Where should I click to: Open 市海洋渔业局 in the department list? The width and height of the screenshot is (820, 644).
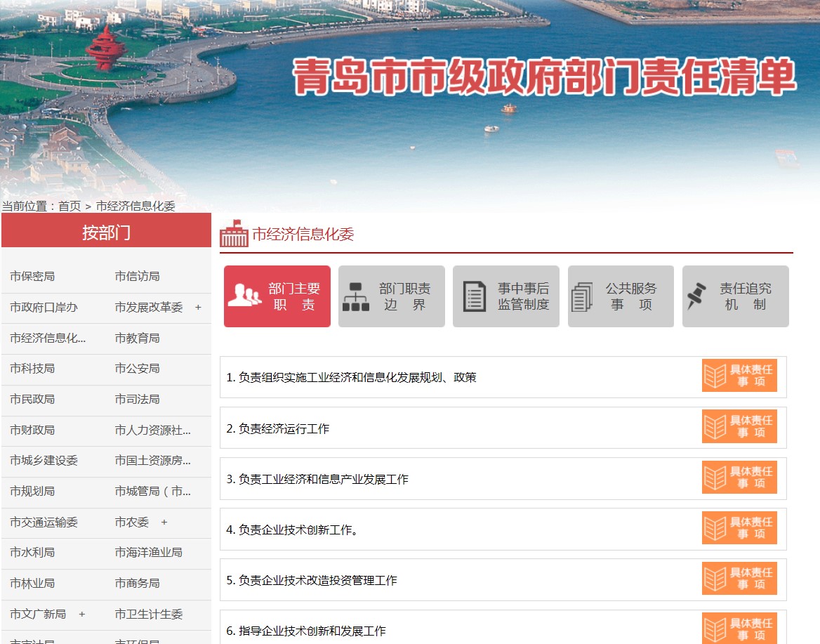pyautogui.click(x=149, y=552)
